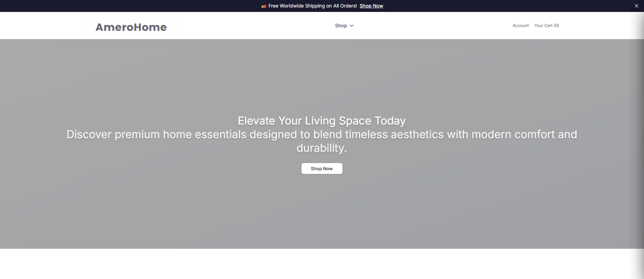
Task: Select the 'Elevate Your Living Space Today' heading
Action: (322, 121)
